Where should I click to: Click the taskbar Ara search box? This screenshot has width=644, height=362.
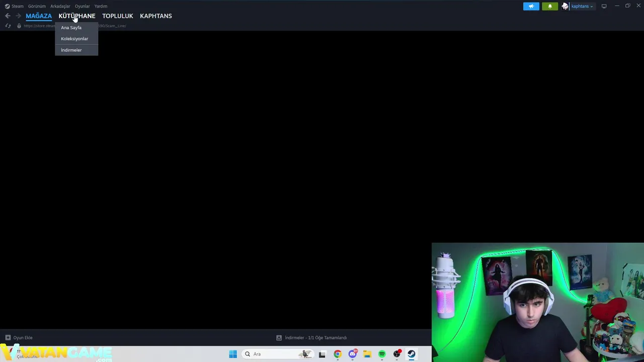coord(278,354)
